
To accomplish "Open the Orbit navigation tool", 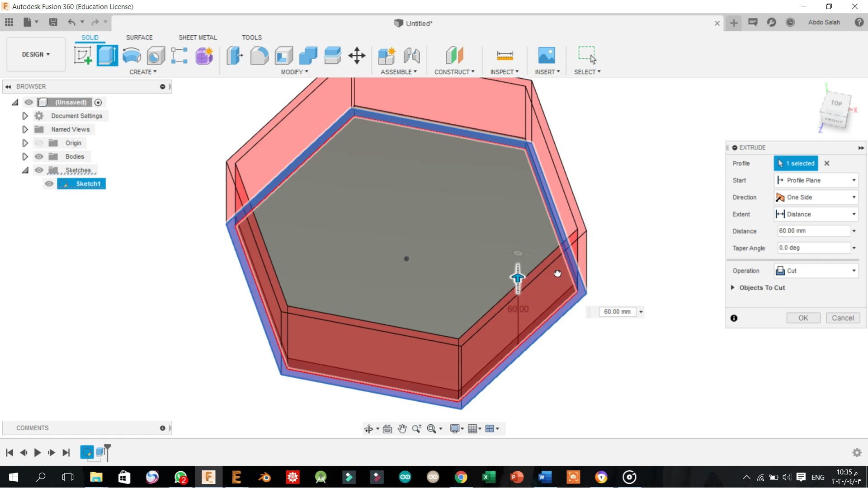I will pos(369,429).
